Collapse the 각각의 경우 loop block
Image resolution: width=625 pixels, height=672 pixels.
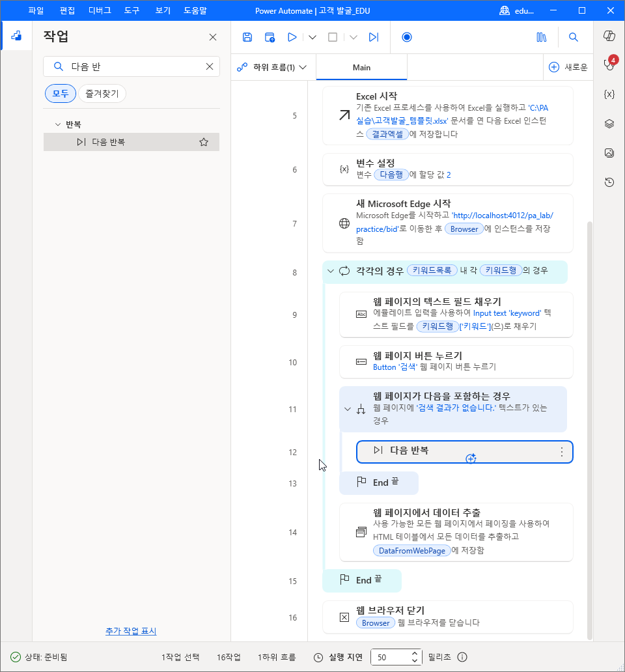[x=330, y=271]
